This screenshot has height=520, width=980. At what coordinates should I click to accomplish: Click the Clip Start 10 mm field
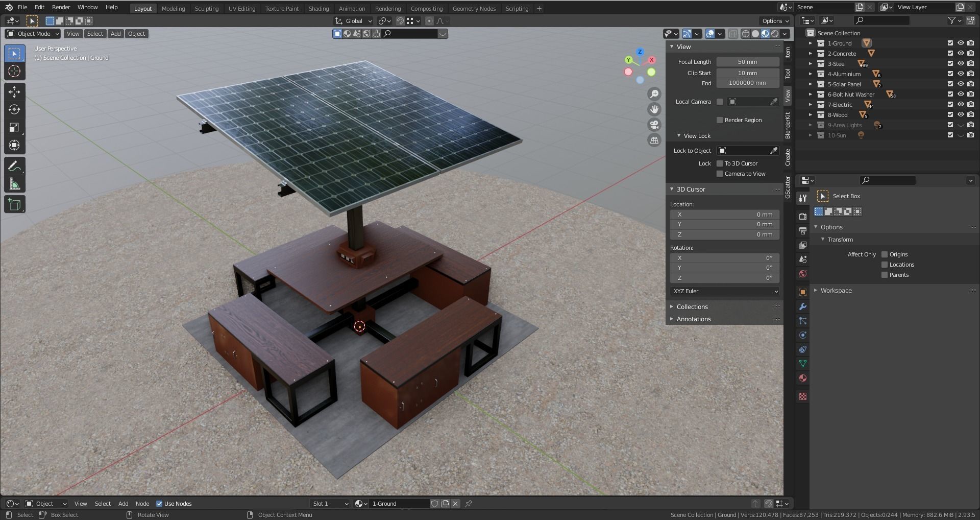[x=748, y=73]
